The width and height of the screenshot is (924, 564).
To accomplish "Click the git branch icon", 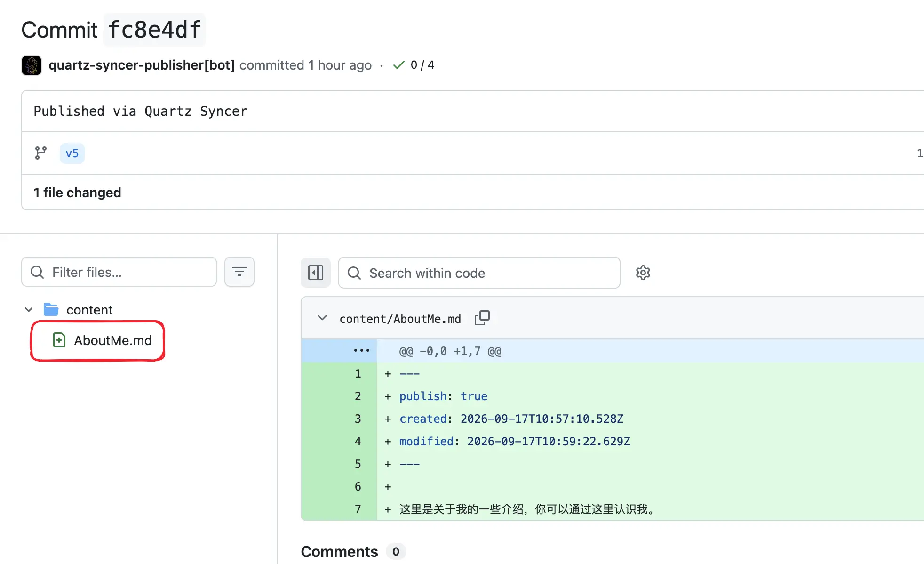I will [41, 153].
